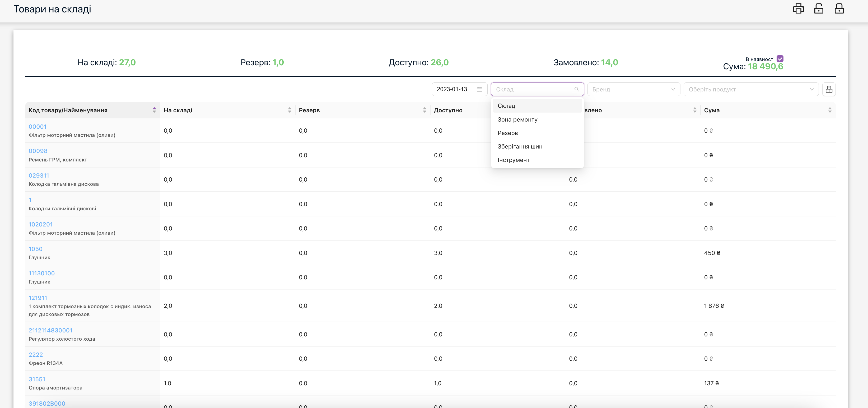Open the calendar icon in date field
The height and width of the screenshot is (408, 868).
click(x=479, y=89)
